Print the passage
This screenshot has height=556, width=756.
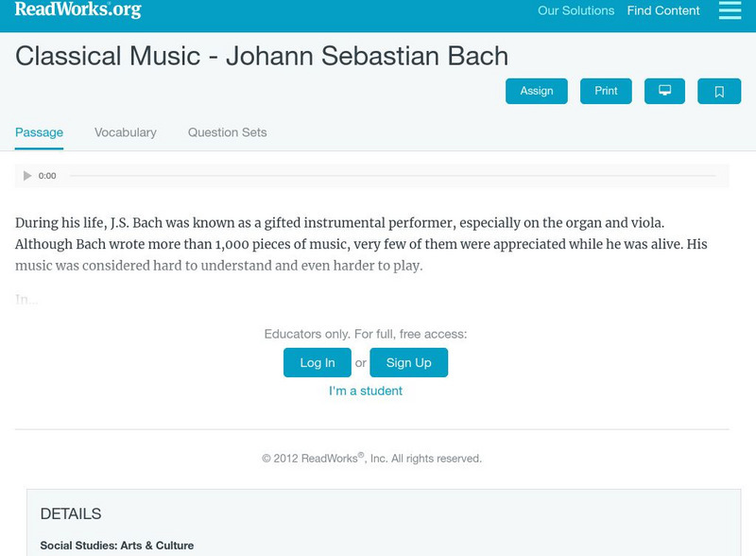point(606,91)
